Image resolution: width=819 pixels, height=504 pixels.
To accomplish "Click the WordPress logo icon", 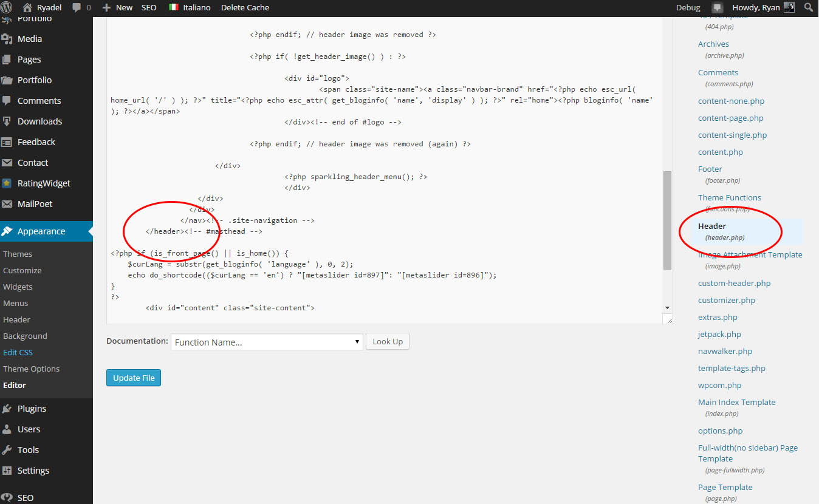I will tap(8, 7).
